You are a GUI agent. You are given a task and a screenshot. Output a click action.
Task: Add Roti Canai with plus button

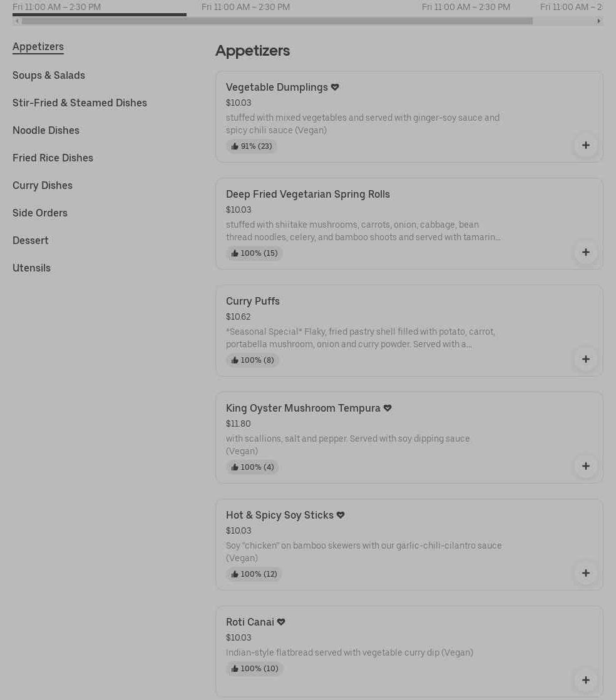coord(585,680)
